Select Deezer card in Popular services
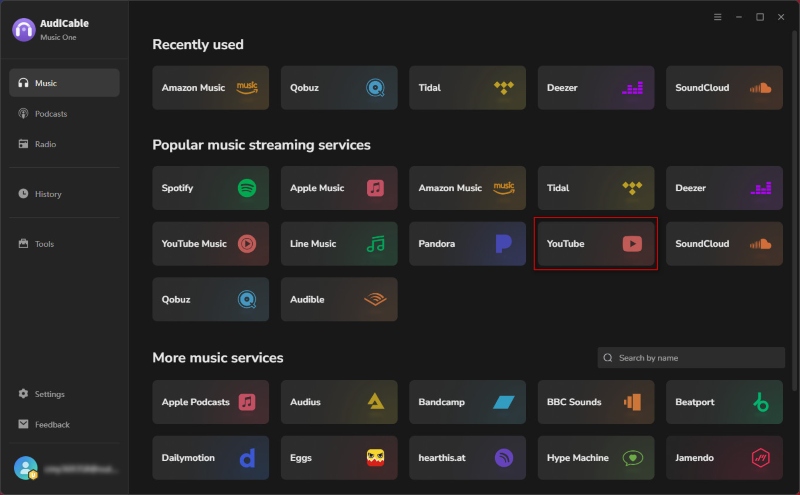The image size is (800, 495). pos(724,188)
